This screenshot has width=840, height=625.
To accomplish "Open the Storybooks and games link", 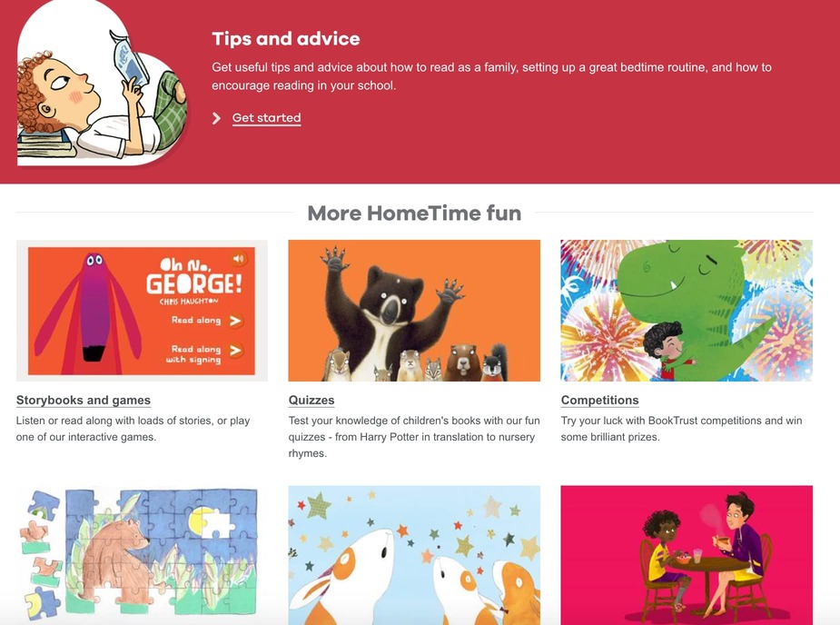I will (x=83, y=401).
